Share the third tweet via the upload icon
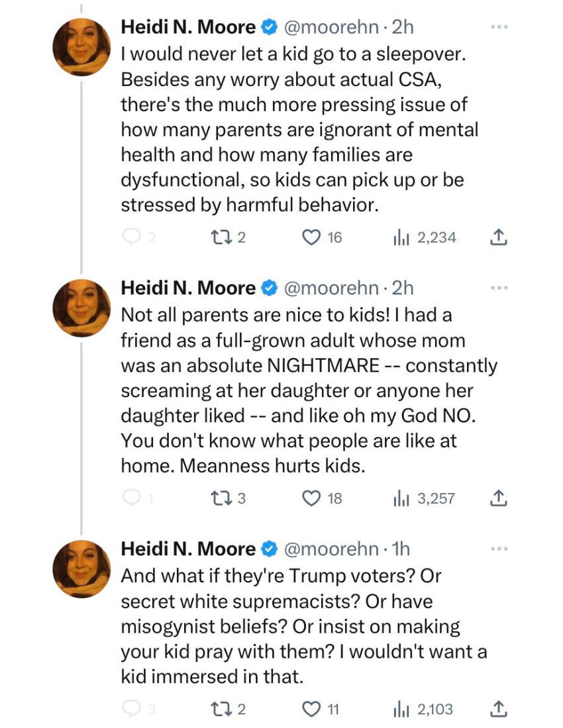Image resolution: width=563 pixels, height=728 pixels. point(499,709)
